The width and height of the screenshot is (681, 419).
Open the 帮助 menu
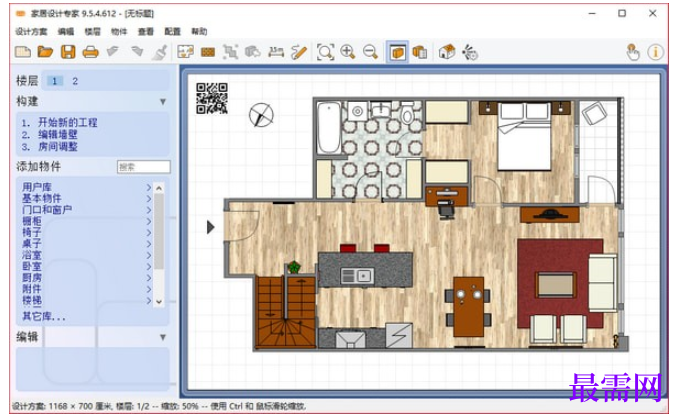[199, 32]
